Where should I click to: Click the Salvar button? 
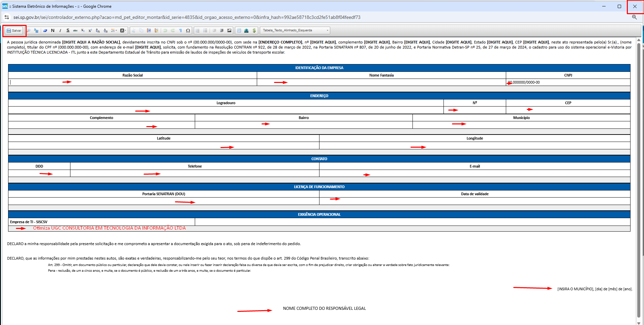pyautogui.click(x=14, y=31)
